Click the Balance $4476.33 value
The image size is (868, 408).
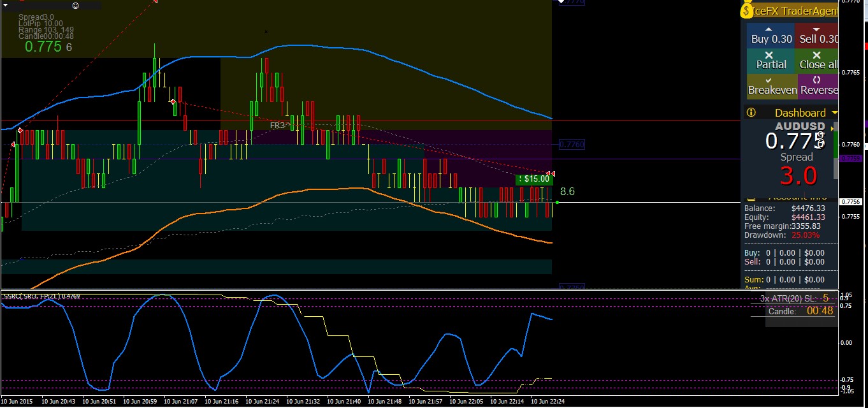(x=808, y=208)
